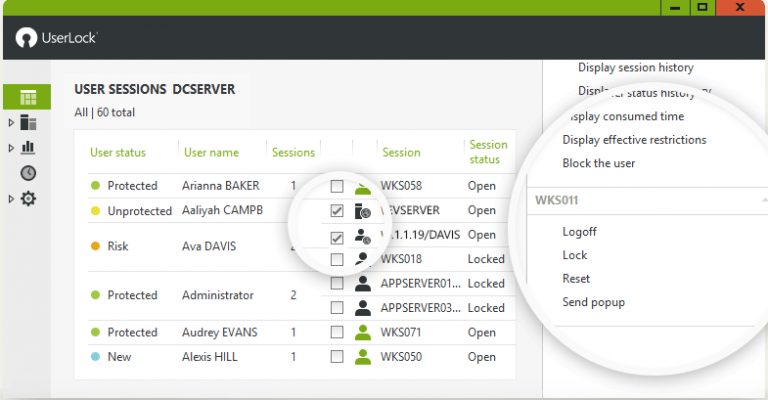Click the green user icon for WKS050
This screenshot has width=768, height=400.
363,357
